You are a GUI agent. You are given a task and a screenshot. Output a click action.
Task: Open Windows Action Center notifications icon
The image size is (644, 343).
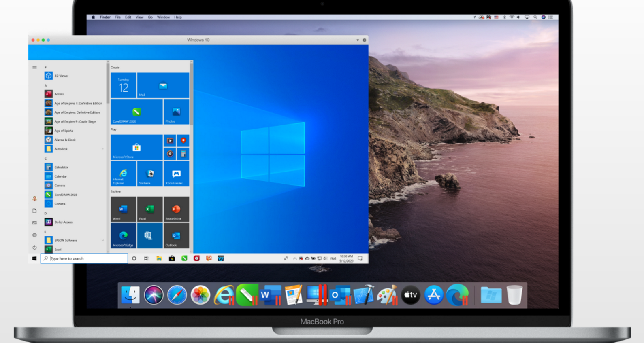click(360, 258)
